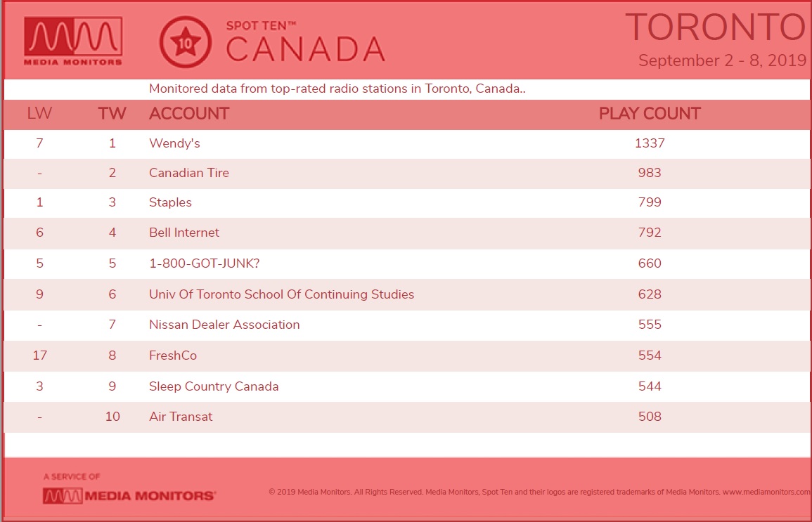Select the Canadian Tire account entry

(x=189, y=173)
